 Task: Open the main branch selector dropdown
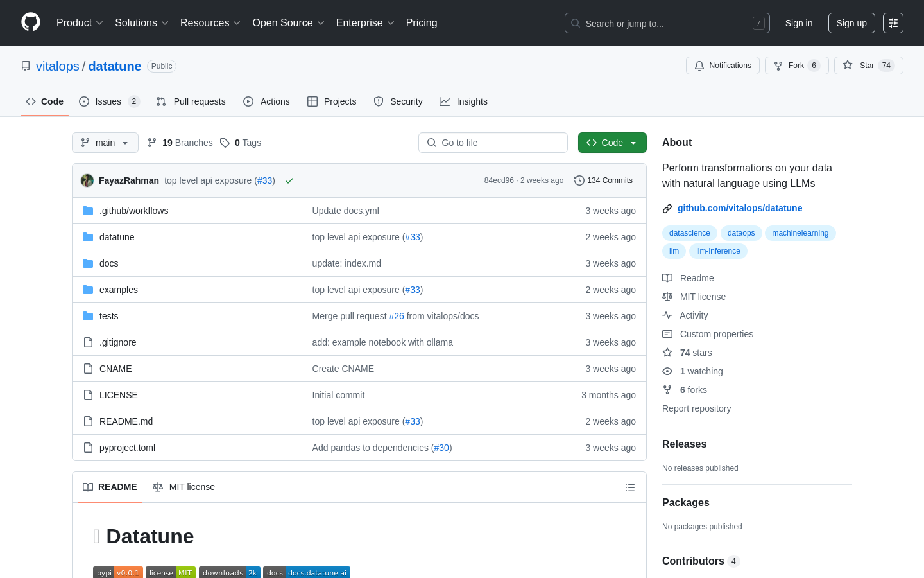tap(105, 143)
